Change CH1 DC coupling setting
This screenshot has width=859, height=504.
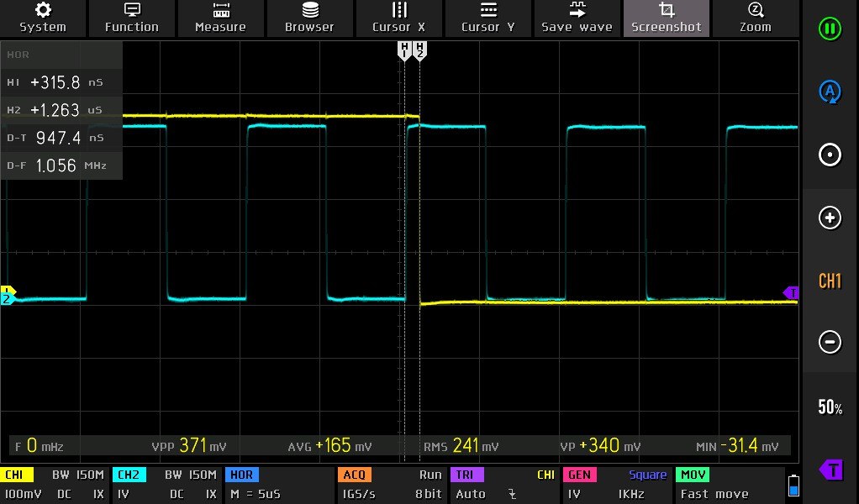tap(64, 494)
